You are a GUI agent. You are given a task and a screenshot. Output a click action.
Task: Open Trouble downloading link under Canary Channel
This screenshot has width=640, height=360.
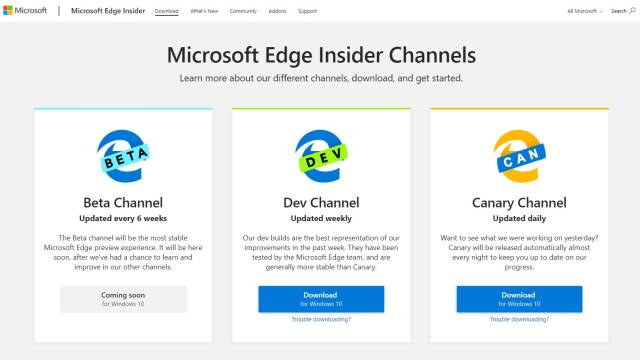coord(519,319)
